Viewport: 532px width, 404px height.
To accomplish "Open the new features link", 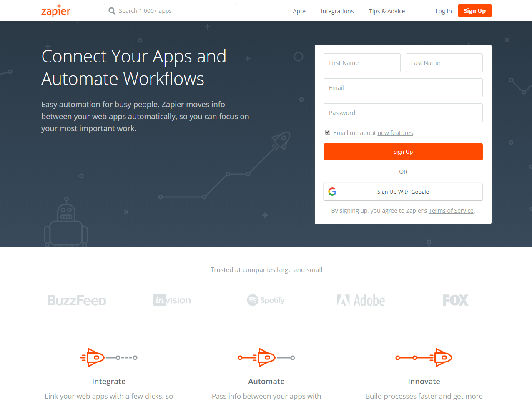I will (395, 133).
